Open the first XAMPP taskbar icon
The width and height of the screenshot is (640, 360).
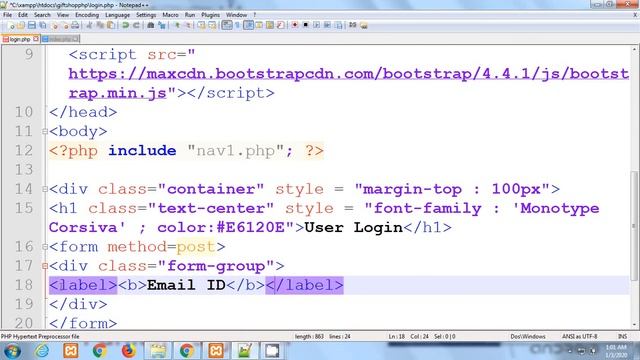pos(71,351)
